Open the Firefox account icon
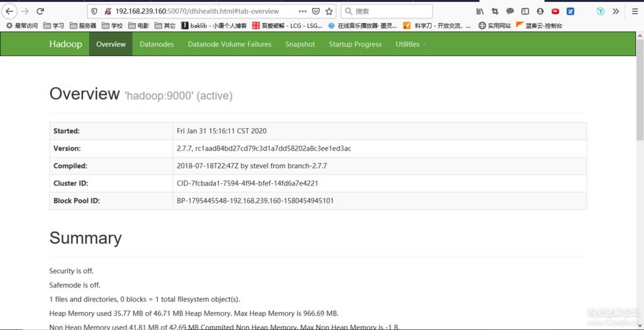 point(540,11)
